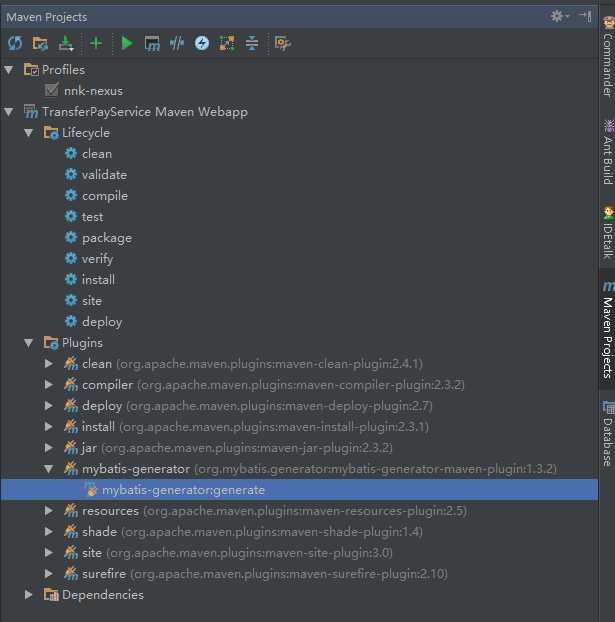Select the site lifecycle gear icon
The height and width of the screenshot is (622, 615).
coord(71,301)
